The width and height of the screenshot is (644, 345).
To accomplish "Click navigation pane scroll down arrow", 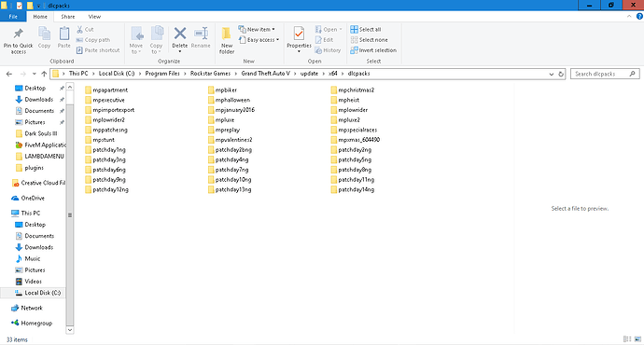I will pyautogui.click(x=70, y=330).
